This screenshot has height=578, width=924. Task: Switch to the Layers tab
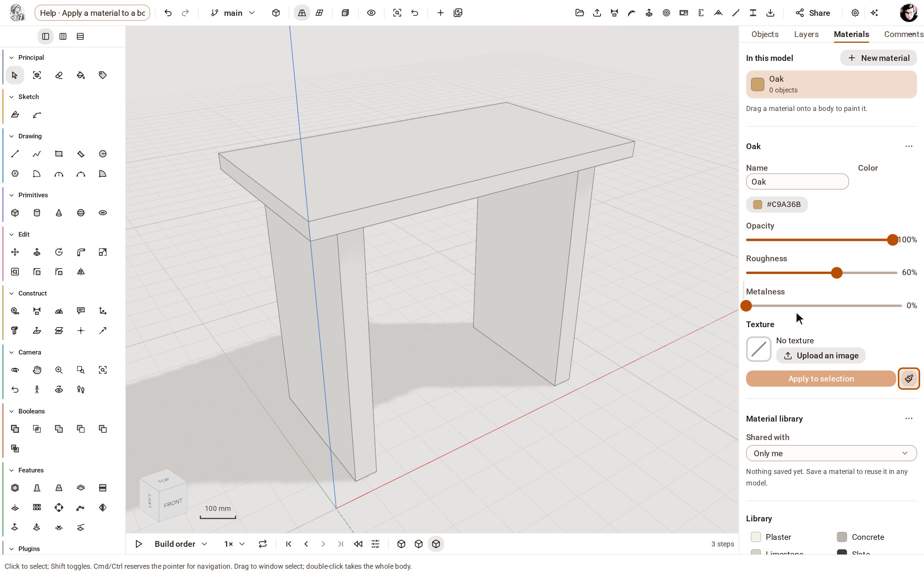[806, 34]
